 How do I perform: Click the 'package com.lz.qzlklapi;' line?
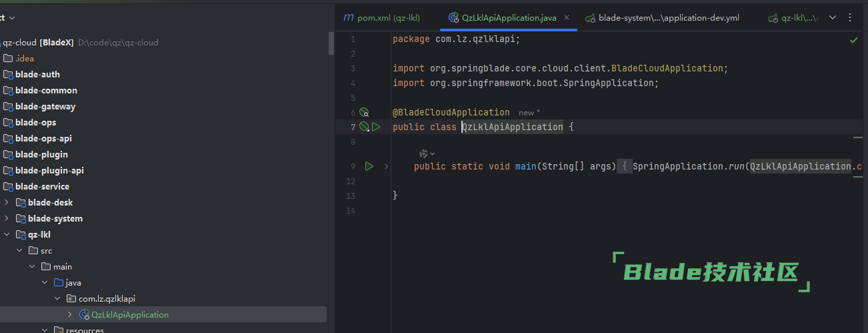[456, 39]
